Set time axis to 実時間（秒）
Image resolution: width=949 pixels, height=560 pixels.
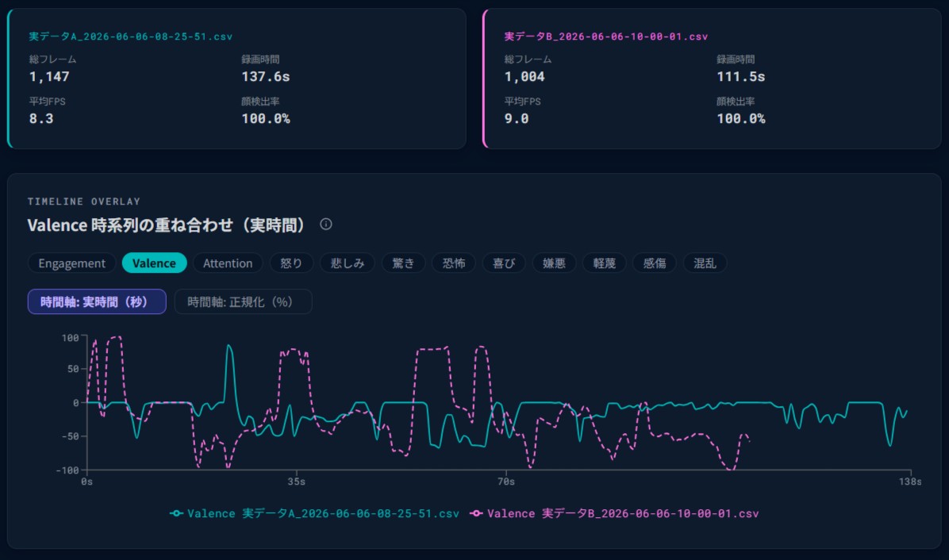tap(97, 301)
